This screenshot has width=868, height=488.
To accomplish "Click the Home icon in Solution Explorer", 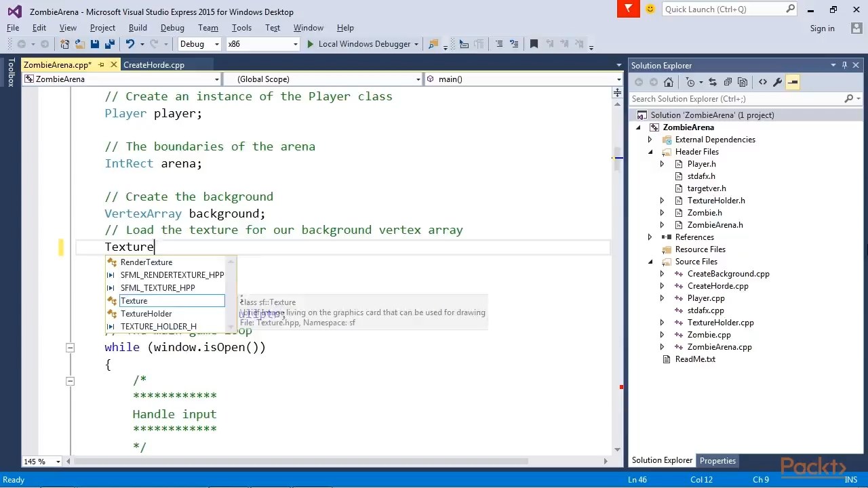I will (669, 82).
